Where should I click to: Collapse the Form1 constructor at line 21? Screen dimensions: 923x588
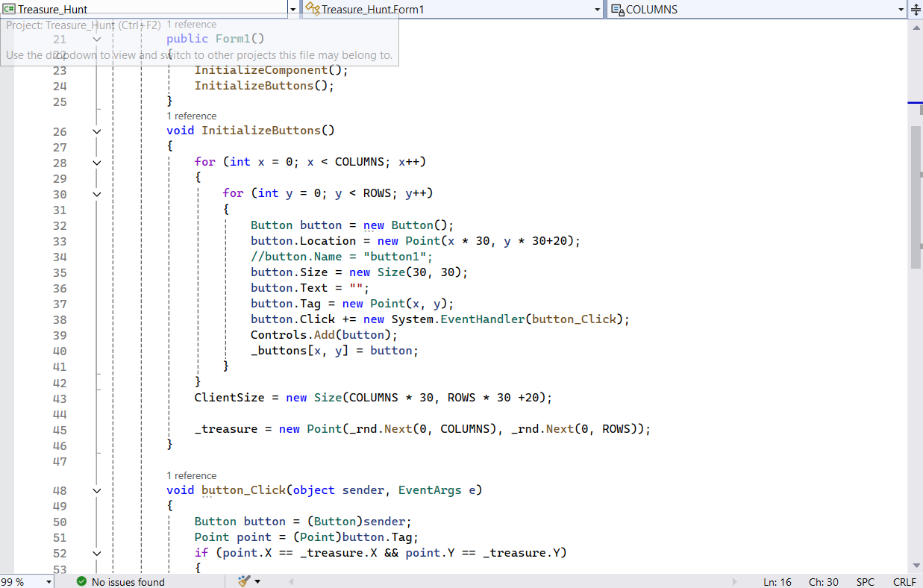click(x=96, y=39)
